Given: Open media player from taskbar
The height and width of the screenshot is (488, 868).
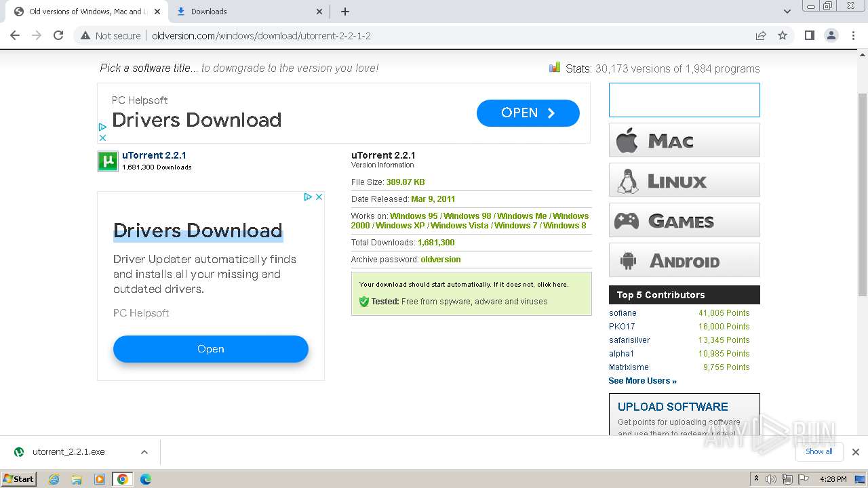Looking at the screenshot, I should point(100,479).
